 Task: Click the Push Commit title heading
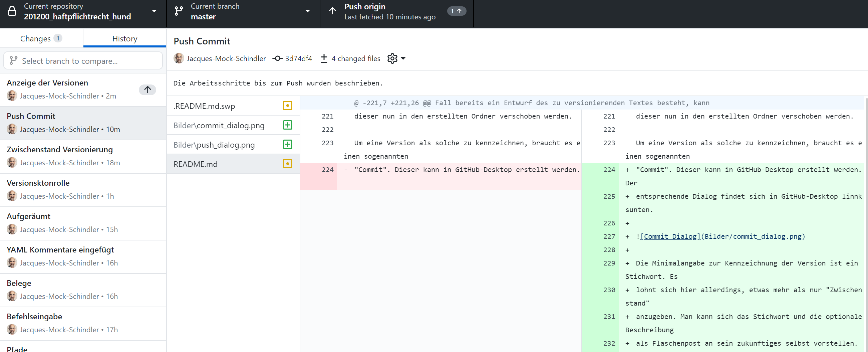click(202, 41)
